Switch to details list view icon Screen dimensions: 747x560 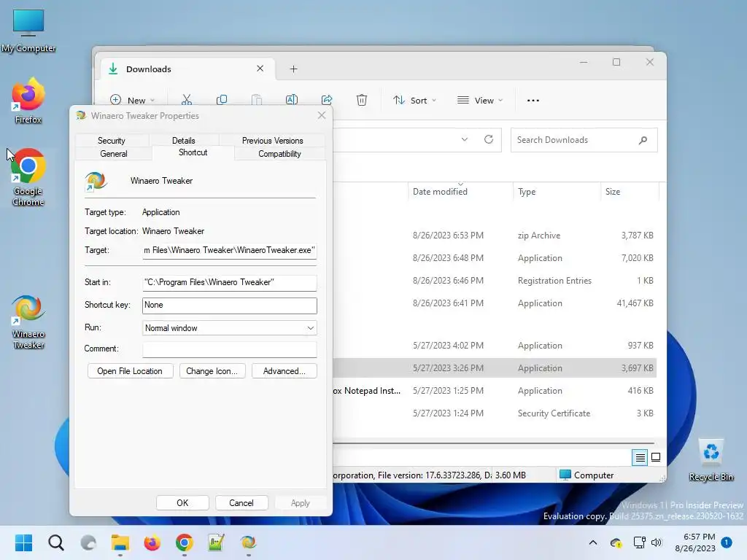(640, 458)
